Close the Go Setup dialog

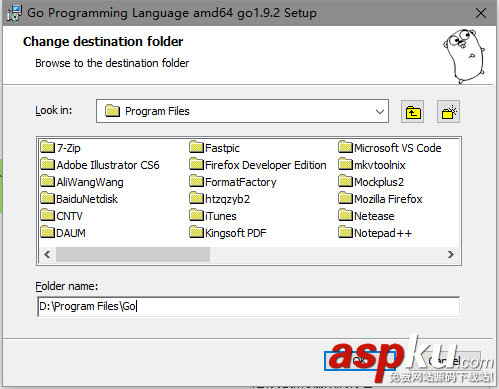481,13
